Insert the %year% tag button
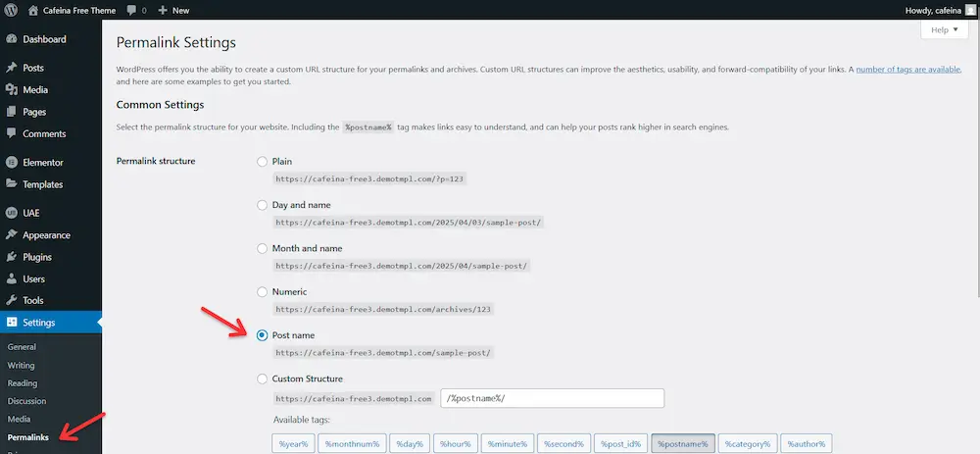 [293, 444]
